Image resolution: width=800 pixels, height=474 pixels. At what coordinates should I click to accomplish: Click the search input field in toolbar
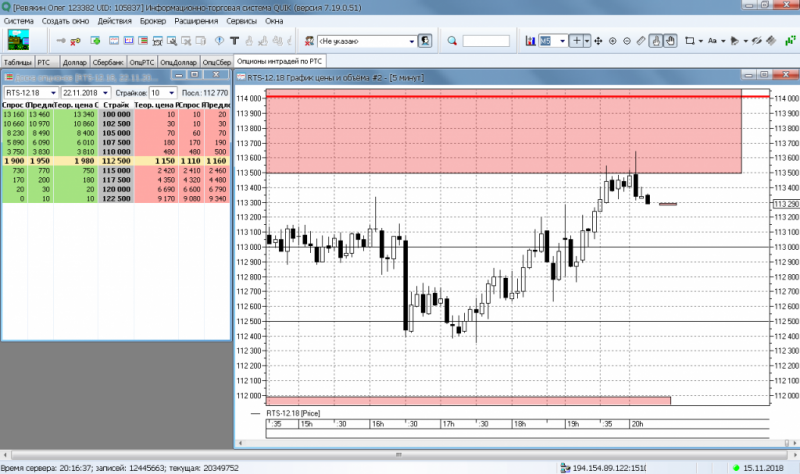[486, 41]
